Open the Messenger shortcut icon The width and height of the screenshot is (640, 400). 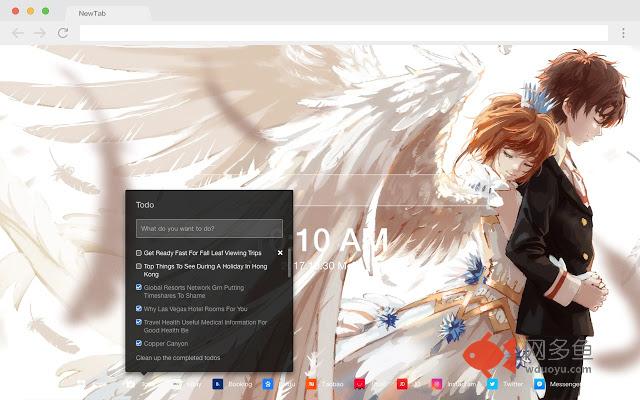pyautogui.click(x=540, y=383)
